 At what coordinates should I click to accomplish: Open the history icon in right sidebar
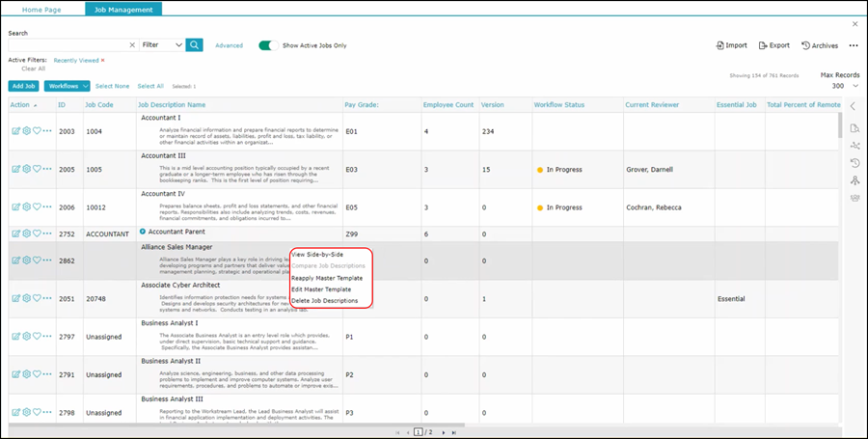tap(854, 162)
